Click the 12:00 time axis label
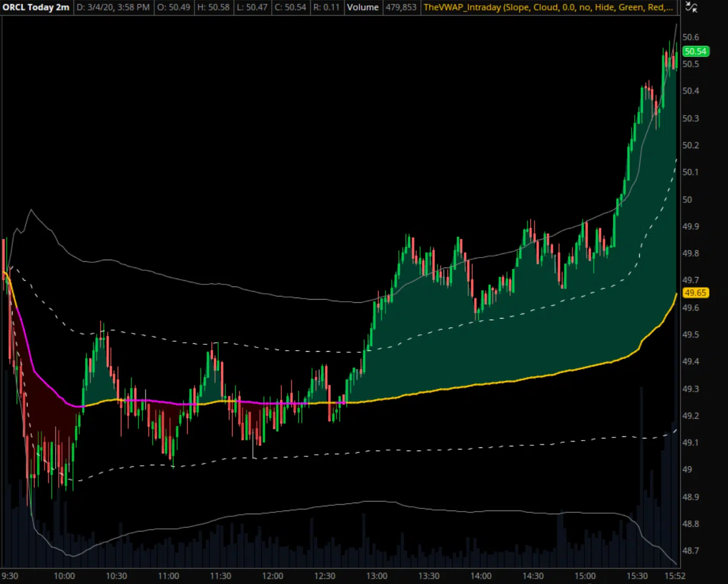 pyautogui.click(x=272, y=576)
